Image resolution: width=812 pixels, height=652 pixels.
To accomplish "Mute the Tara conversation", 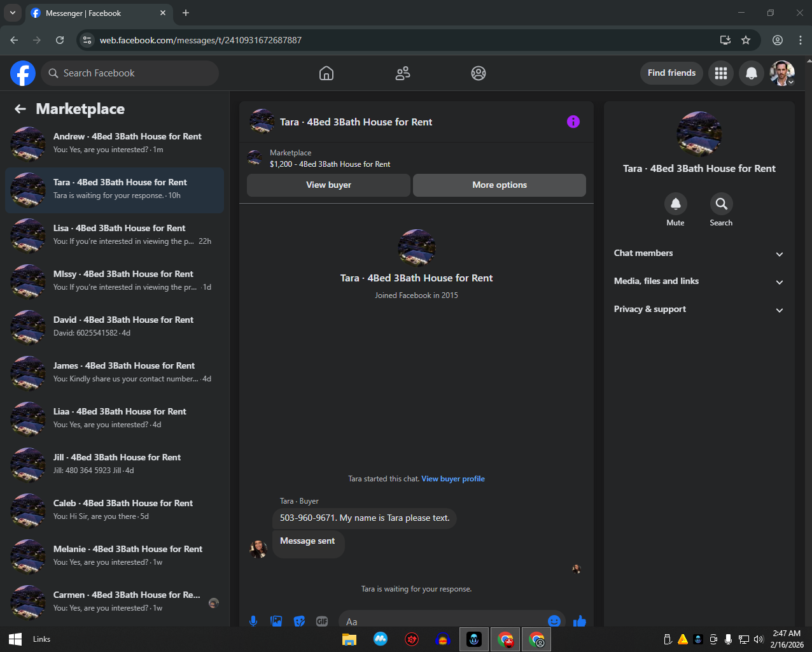I will pyautogui.click(x=676, y=204).
